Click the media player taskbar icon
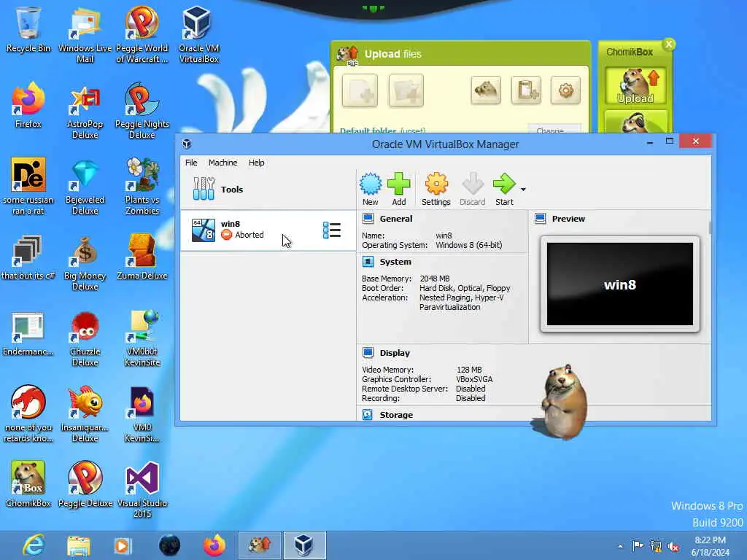This screenshot has width=747, height=560. click(x=123, y=545)
